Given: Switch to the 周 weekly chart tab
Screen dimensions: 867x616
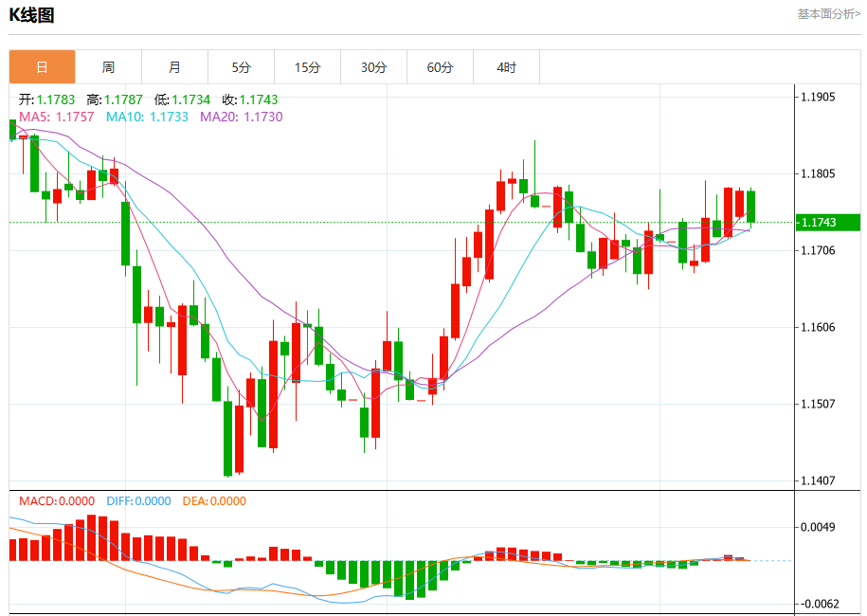Looking at the screenshot, I should (x=108, y=67).
